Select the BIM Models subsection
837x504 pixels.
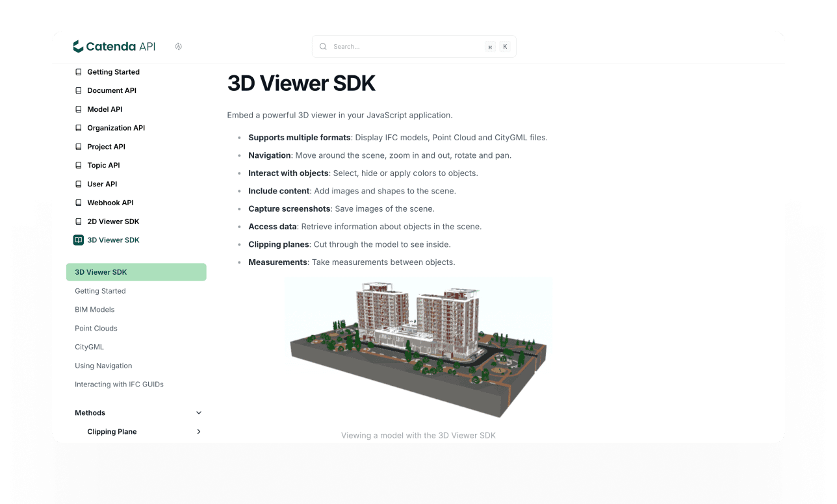click(x=94, y=309)
